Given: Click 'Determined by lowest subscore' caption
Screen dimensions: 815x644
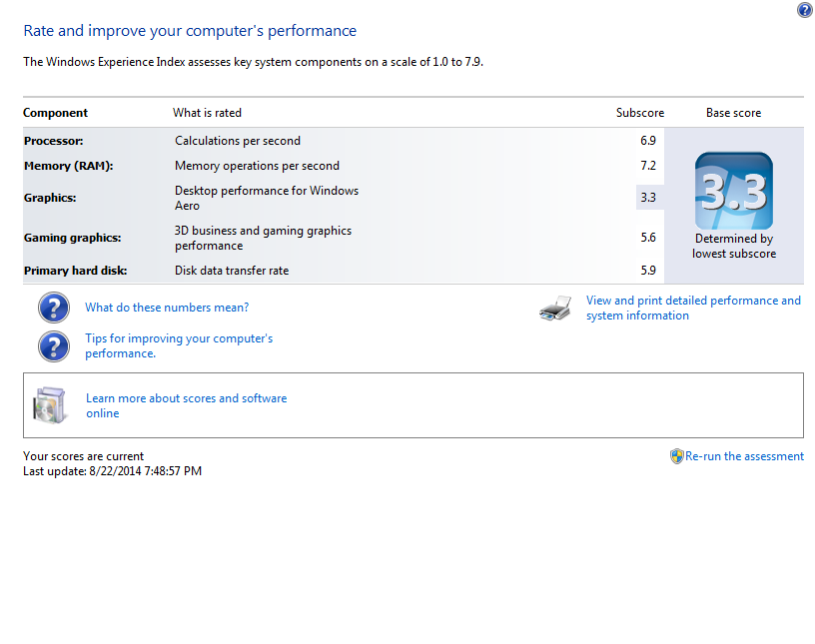Looking at the screenshot, I should [x=734, y=246].
